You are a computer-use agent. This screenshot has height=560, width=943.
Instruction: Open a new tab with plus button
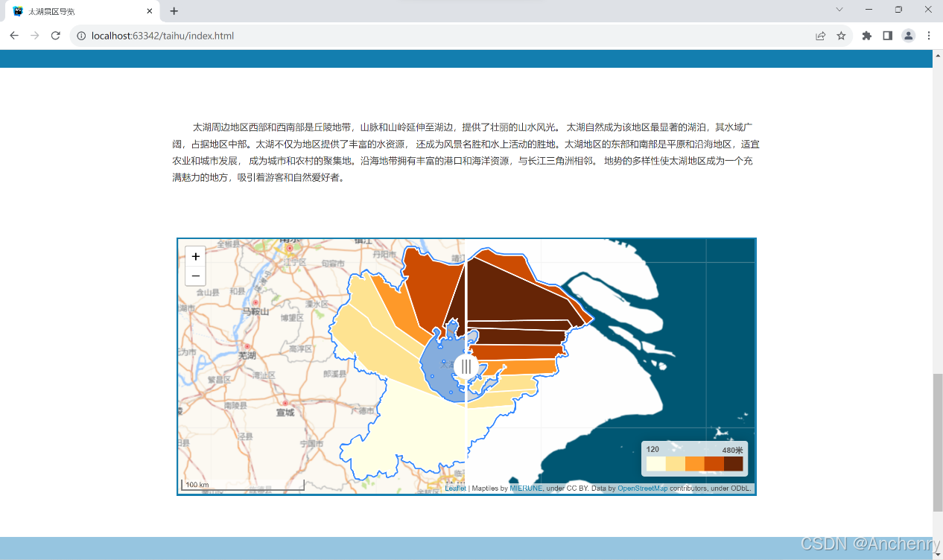[x=174, y=11]
